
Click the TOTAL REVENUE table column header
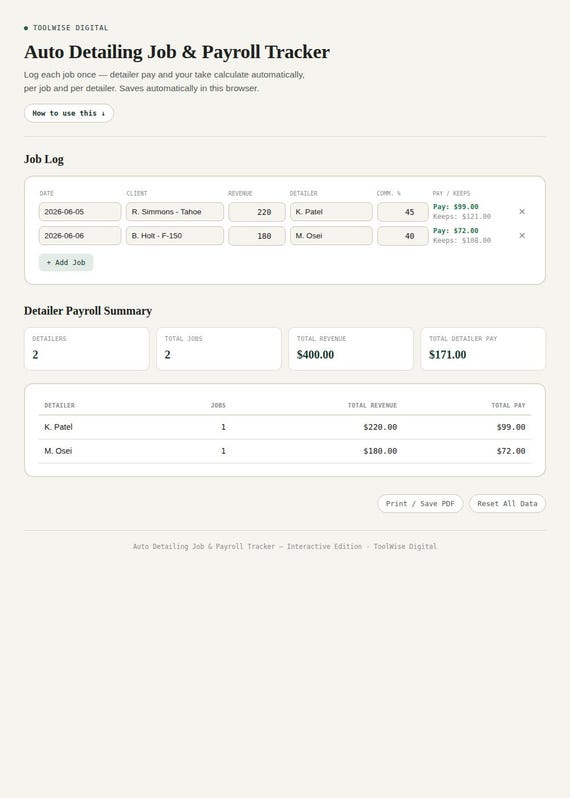372,405
